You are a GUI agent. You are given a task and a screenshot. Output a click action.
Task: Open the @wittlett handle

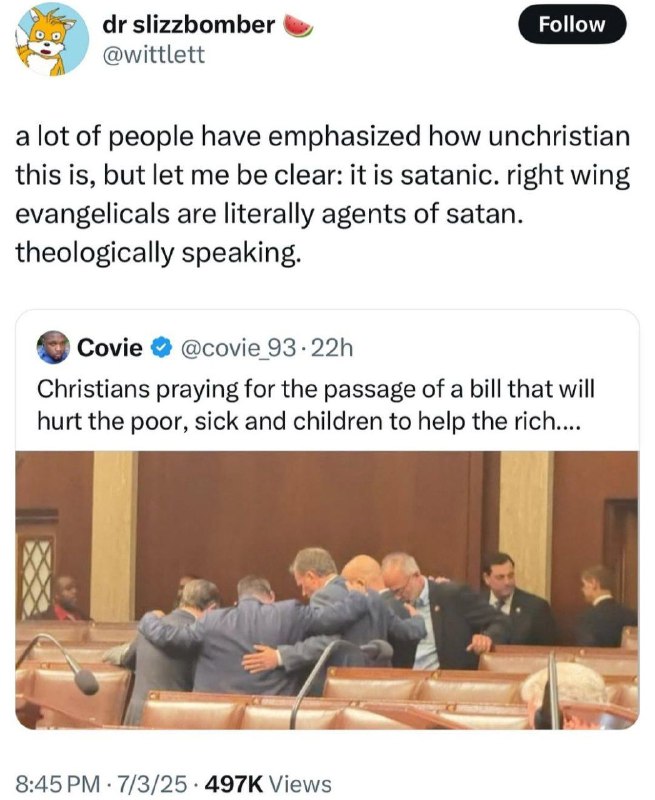tap(154, 54)
